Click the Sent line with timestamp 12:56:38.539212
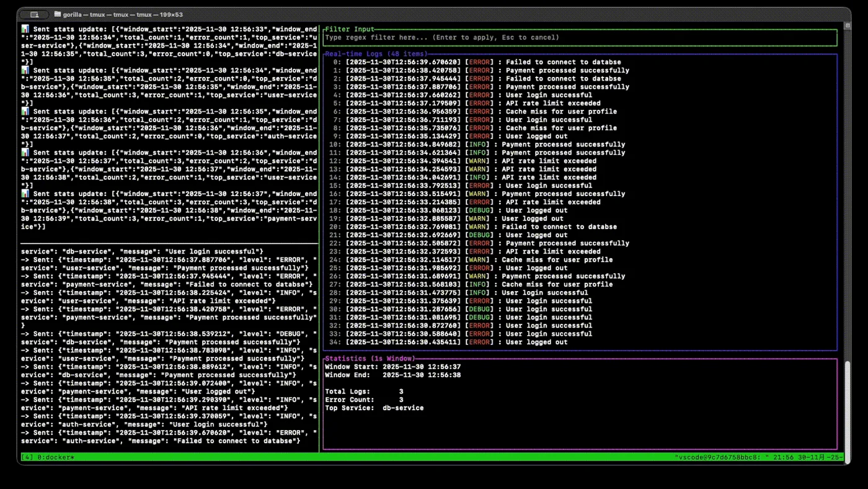 click(x=169, y=338)
